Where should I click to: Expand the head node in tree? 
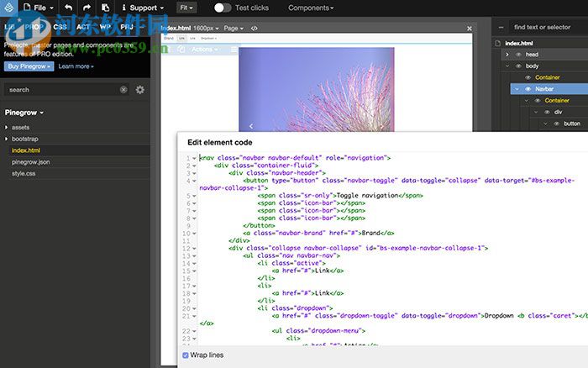pyautogui.click(x=507, y=55)
